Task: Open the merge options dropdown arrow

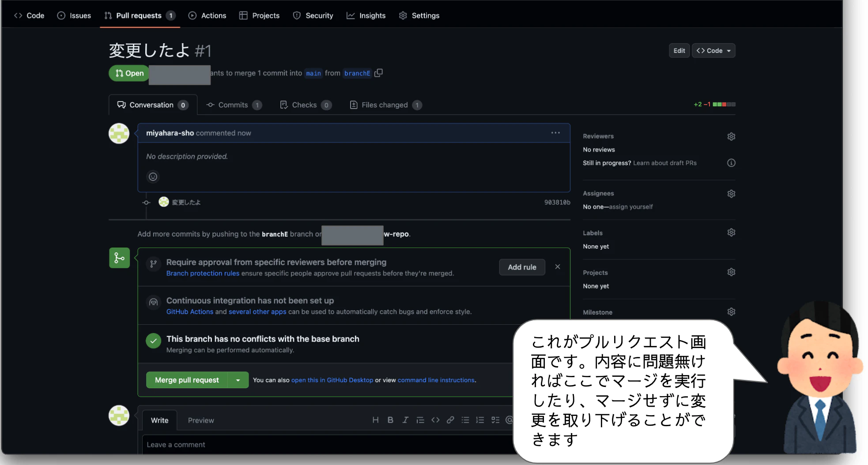Action: (x=238, y=380)
